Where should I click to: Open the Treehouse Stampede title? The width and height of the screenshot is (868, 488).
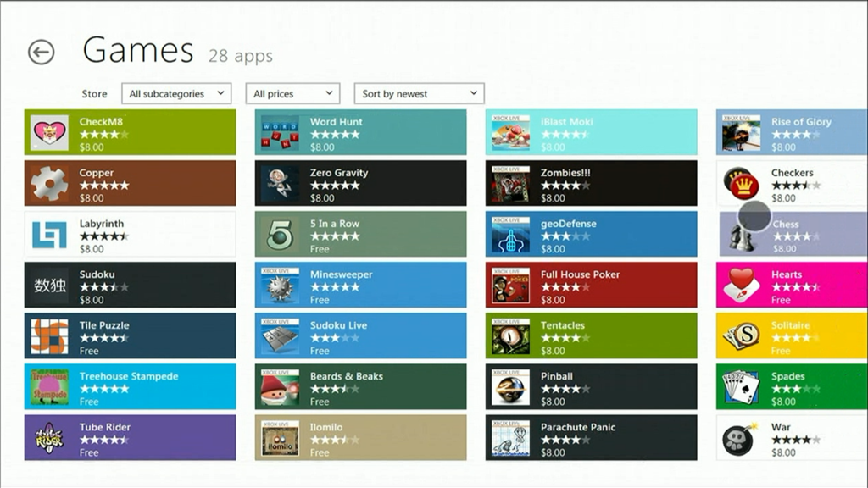[x=129, y=376]
